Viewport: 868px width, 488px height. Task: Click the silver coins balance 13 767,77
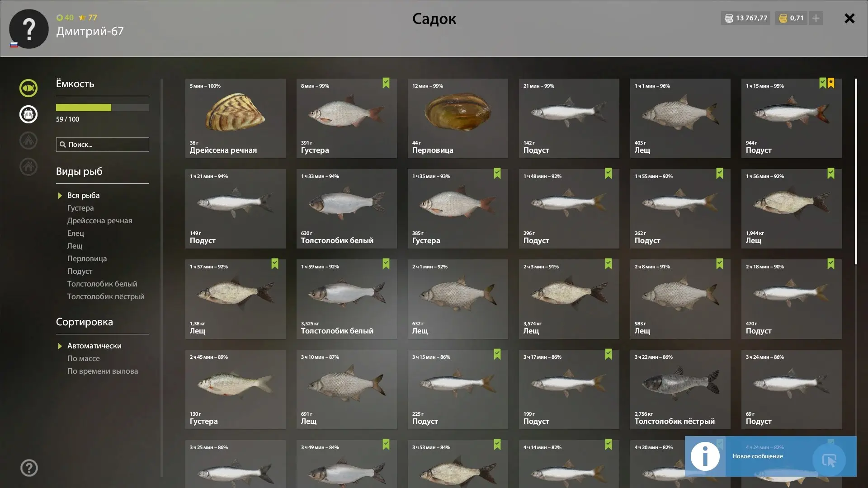[x=745, y=18]
